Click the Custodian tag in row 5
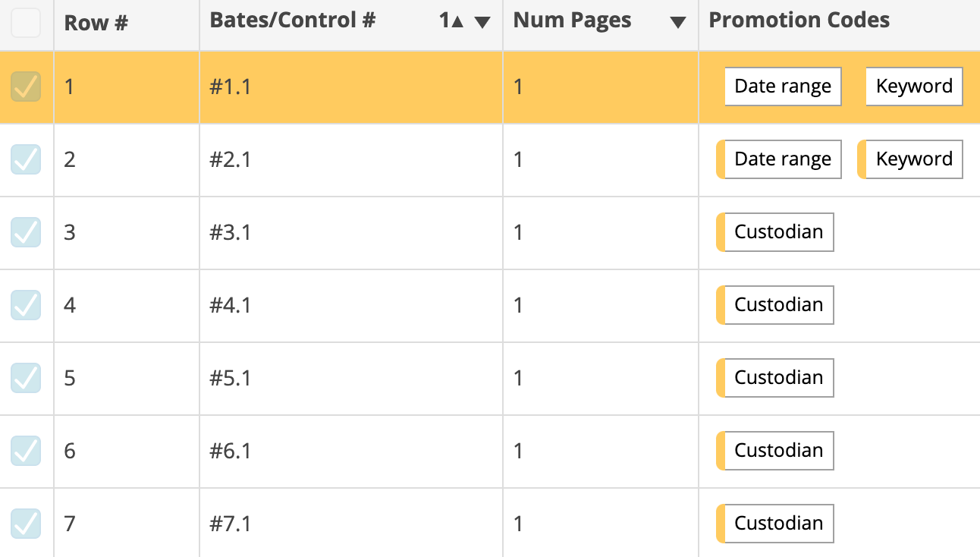Screen dimensions: 980x557 (775, 378)
